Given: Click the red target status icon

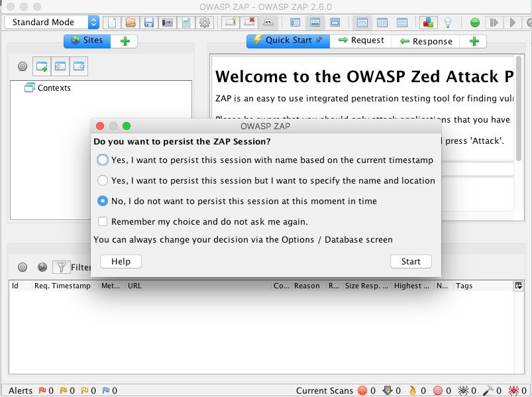Looking at the screenshot, I should pos(438,390).
